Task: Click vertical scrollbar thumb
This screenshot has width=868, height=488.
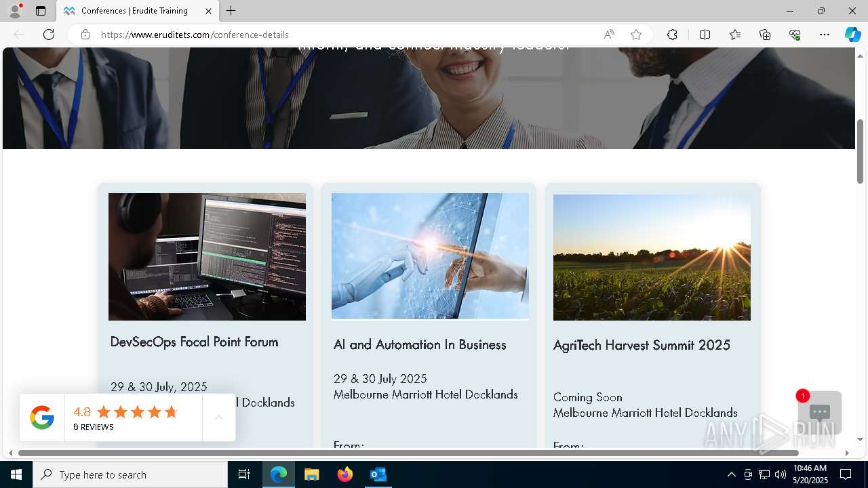Action: click(x=861, y=151)
